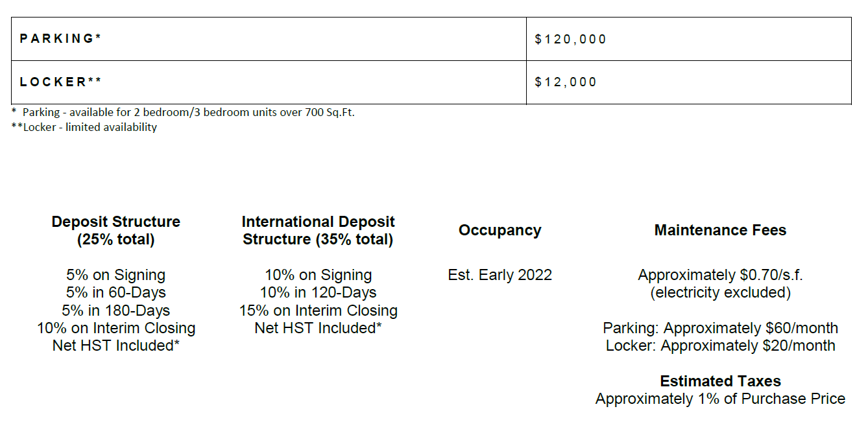Click the International Deposit Structure heading
This screenshot has height=422, width=868.
318,231
